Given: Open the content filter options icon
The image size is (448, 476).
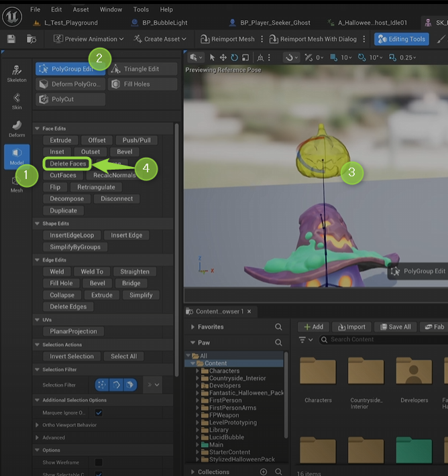Looking at the screenshot, I should (305, 340).
